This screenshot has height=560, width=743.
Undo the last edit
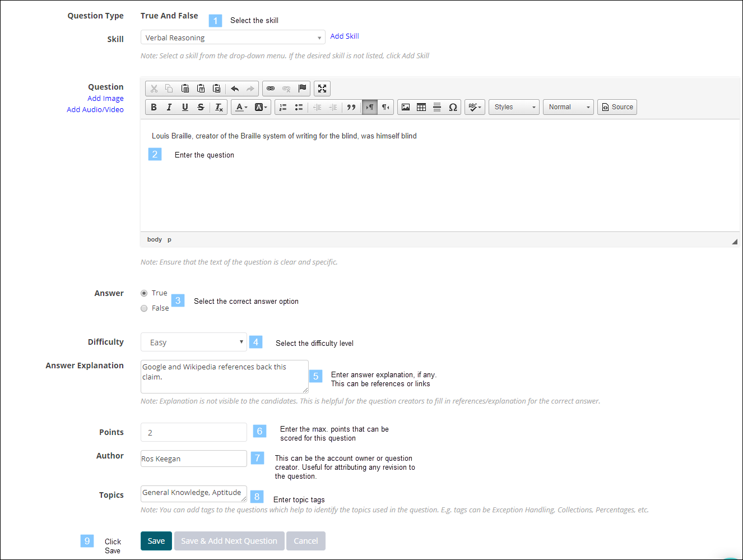tap(235, 89)
